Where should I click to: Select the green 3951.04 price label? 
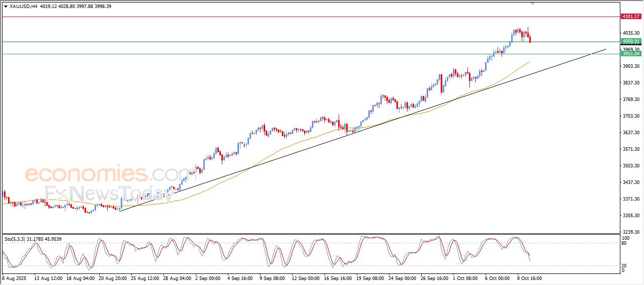coord(630,54)
